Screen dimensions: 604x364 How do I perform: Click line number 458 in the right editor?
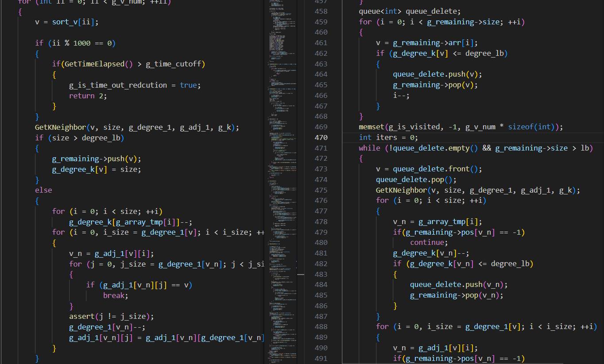pyautogui.click(x=321, y=12)
